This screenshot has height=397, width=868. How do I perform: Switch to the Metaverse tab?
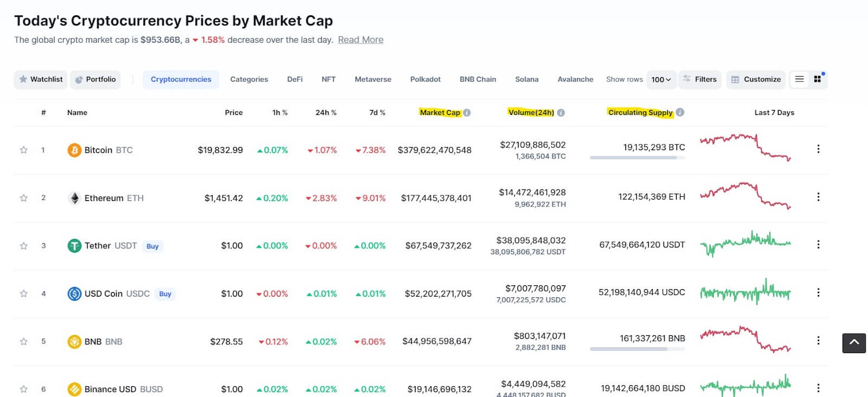pyautogui.click(x=373, y=79)
